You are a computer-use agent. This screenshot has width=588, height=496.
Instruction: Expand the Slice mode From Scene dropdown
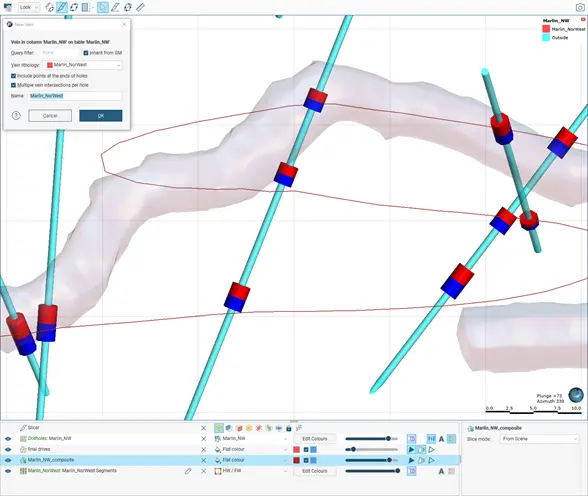pyautogui.click(x=539, y=439)
